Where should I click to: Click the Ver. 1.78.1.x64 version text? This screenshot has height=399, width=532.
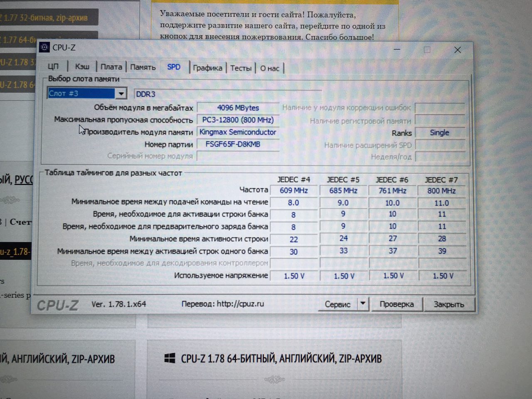pos(119,304)
